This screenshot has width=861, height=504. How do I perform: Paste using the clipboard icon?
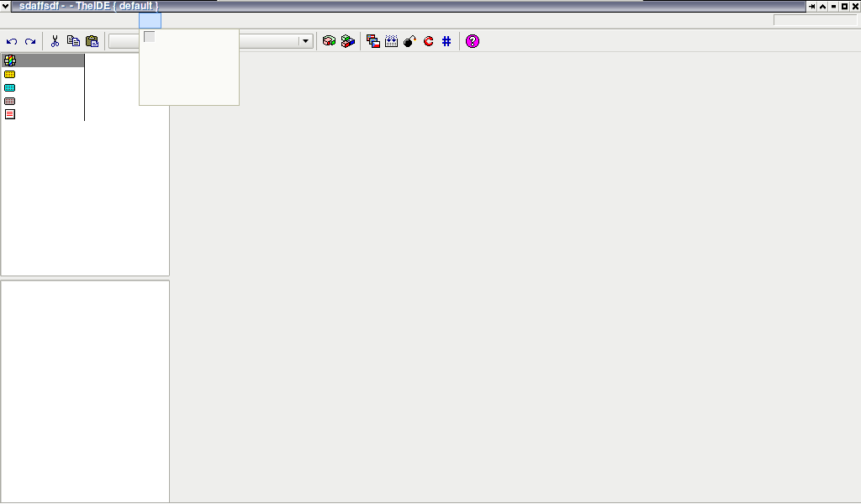pos(92,41)
